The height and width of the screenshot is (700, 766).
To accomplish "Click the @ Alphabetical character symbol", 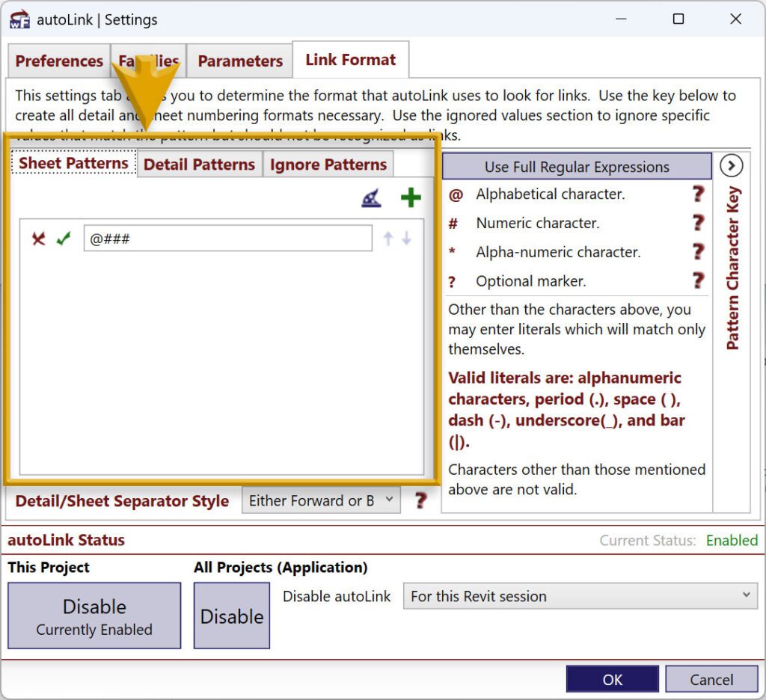I will [x=456, y=195].
